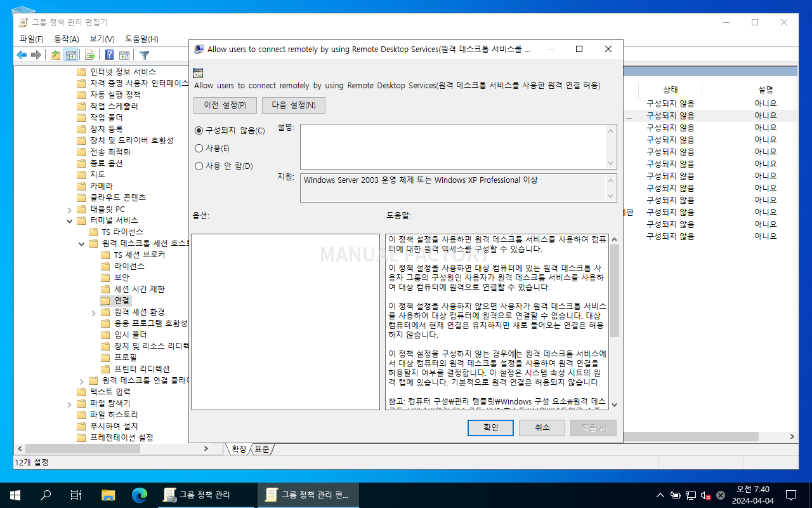The height and width of the screenshot is (508, 812).
Task: Click the taskbar clock showing 오전 7:40
Action: pyautogui.click(x=753, y=495)
